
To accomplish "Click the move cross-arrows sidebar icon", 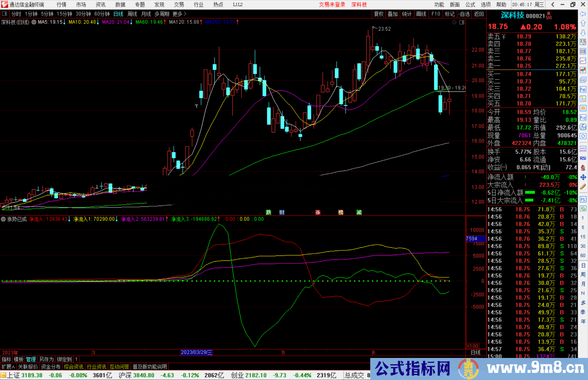I will pyautogui.click(x=583, y=177).
